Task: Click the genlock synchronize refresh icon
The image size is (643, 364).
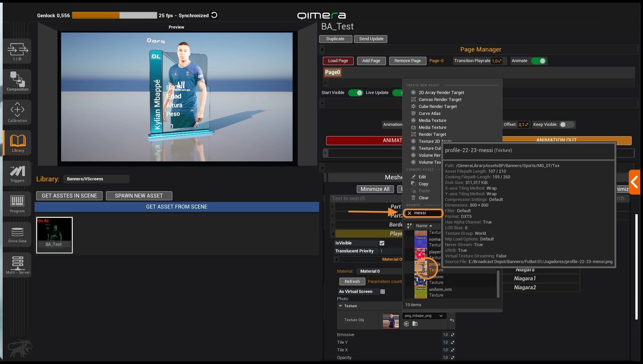Action: coord(215,15)
